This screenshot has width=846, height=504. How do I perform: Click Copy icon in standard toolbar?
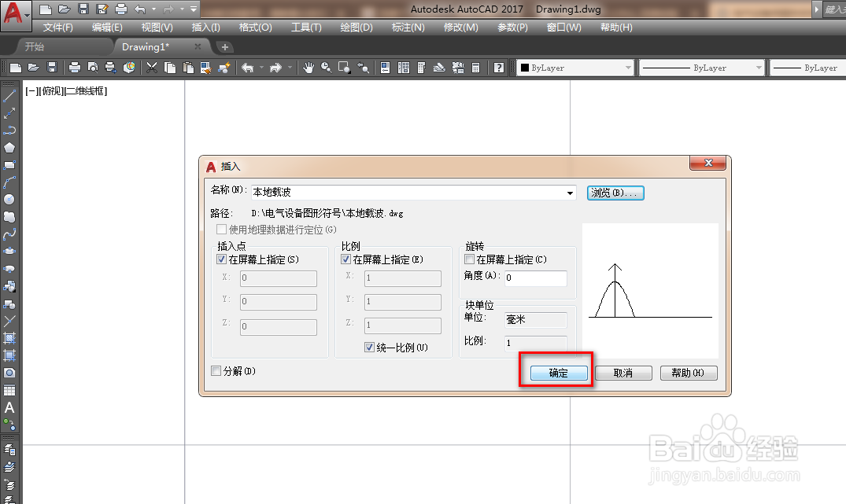coord(170,68)
